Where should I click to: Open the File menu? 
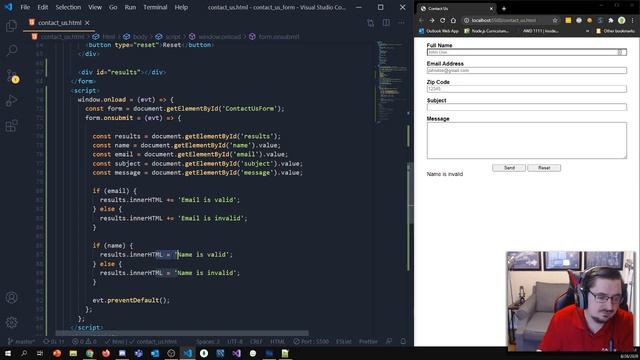point(25,7)
